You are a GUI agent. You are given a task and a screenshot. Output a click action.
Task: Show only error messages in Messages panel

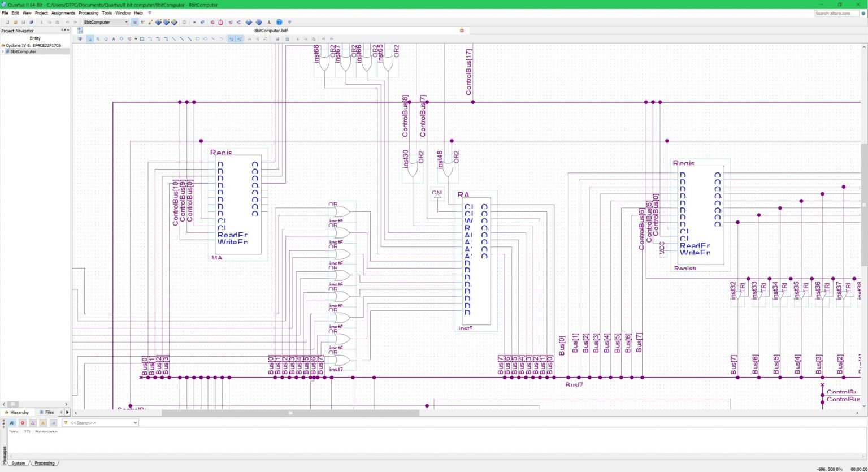23,422
